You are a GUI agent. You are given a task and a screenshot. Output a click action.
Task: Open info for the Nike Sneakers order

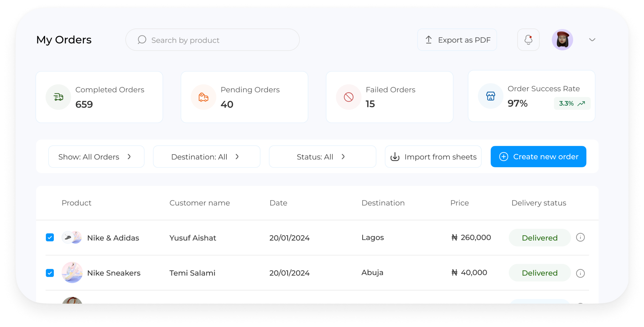[x=580, y=273]
